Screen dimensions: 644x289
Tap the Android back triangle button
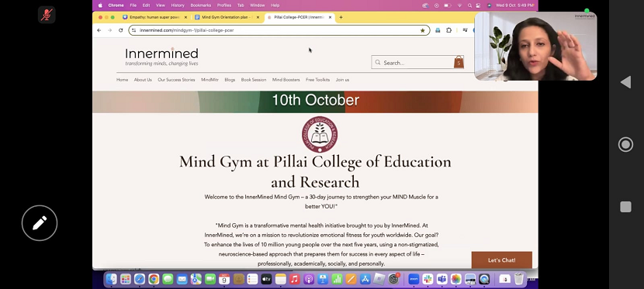(625, 82)
